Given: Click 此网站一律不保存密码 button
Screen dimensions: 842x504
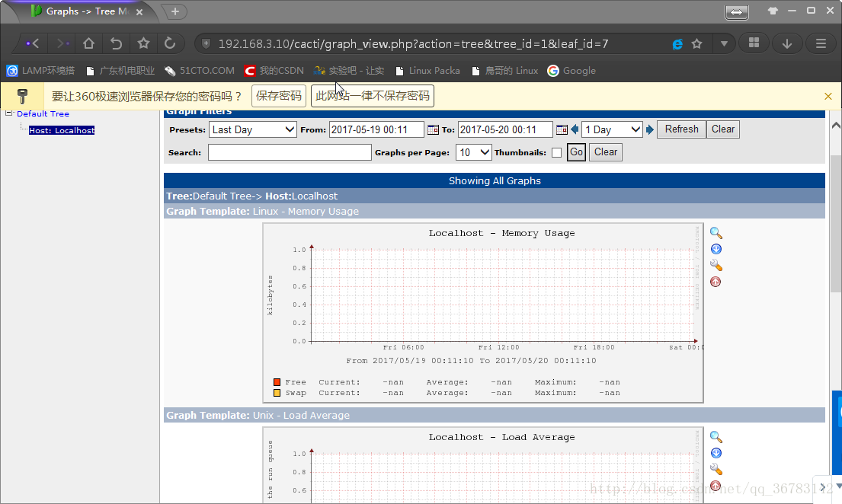Looking at the screenshot, I should coord(372,96).
